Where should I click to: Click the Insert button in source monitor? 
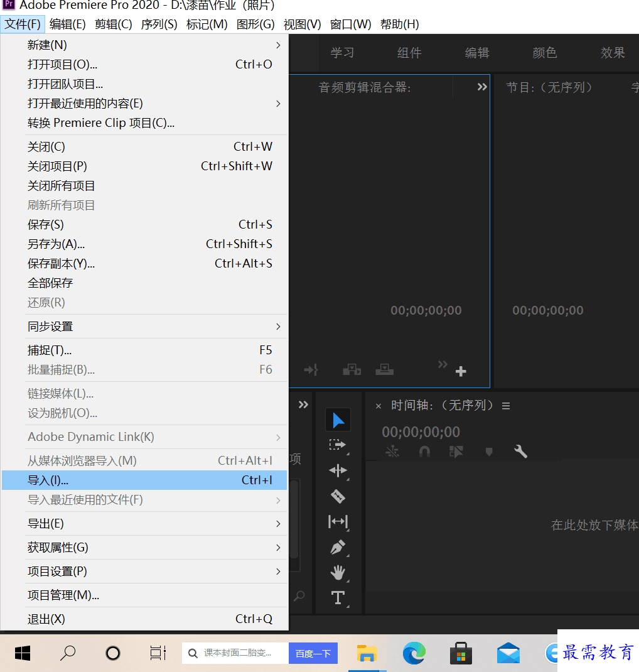(x=352, y=369)
